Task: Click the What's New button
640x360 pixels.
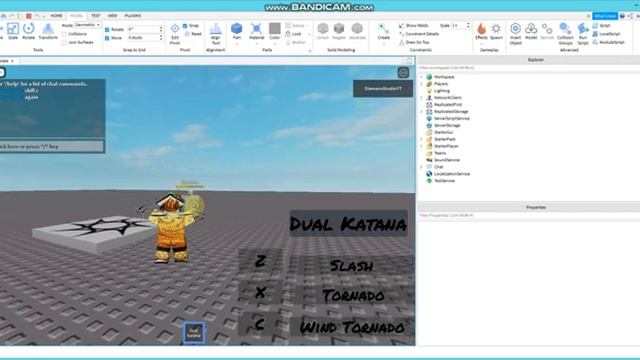Action: 605,16
